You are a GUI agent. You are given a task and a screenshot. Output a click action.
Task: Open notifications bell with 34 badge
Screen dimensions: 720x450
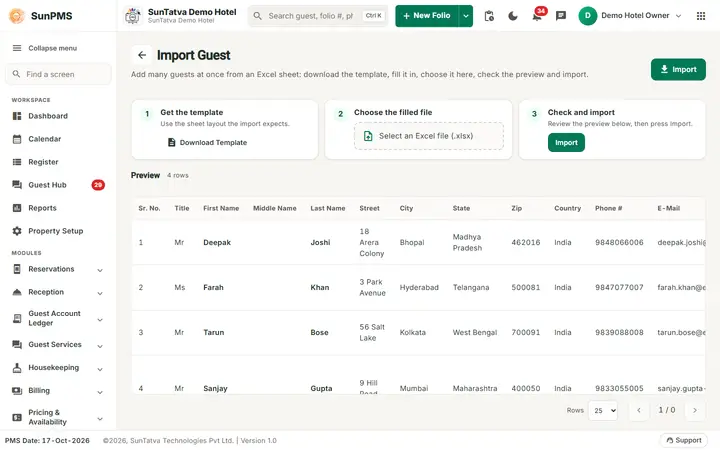(537, 16)
